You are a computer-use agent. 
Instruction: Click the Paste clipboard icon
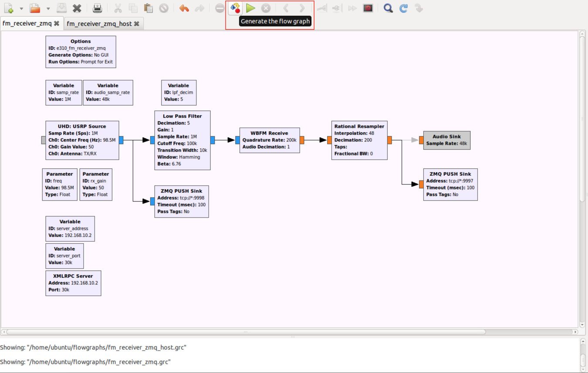tap(149, 8)
